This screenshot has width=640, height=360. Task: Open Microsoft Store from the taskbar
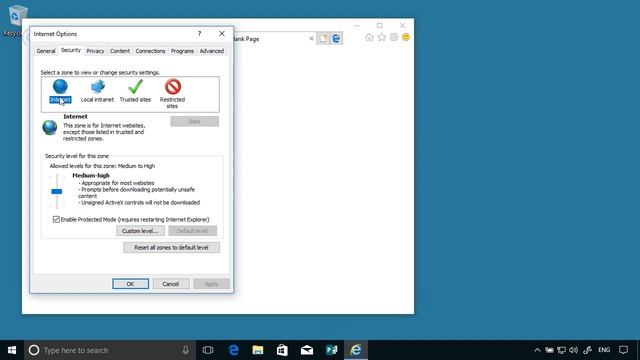point(282,350)
